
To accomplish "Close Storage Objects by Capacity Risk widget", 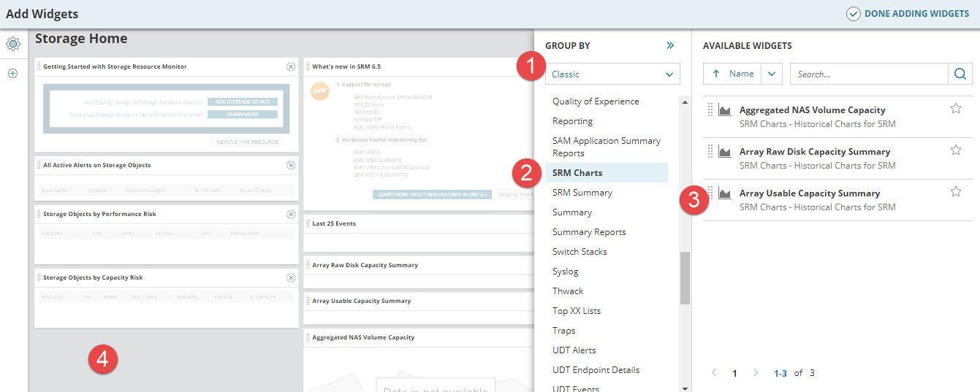I will pyautogui.click(x=291, y=277).
